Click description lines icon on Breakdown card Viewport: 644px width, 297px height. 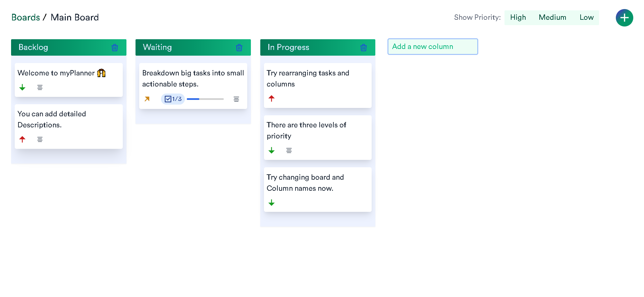click(x=236, y=99)
